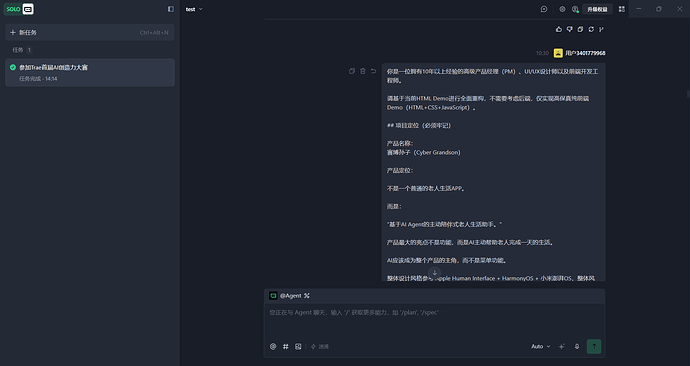690x366 pixels.
Task: Jump to bottom with down-arrow button
Action: [x=434, y=273]
